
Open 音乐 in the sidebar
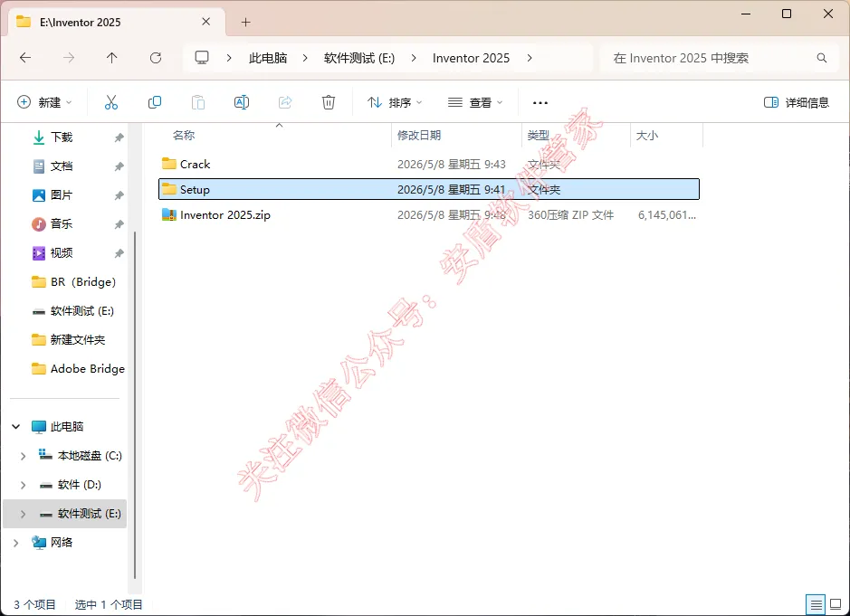point(62,223)
